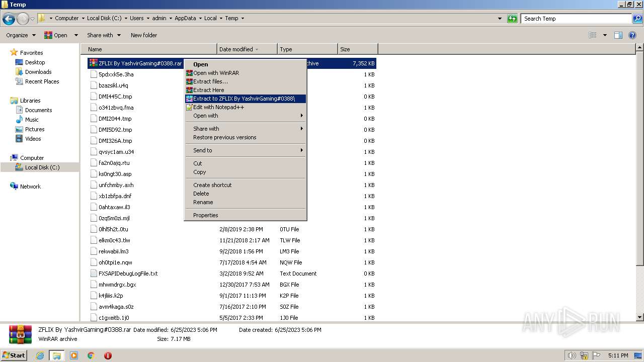Choose Open from the context menu

[x=246, y=64]
